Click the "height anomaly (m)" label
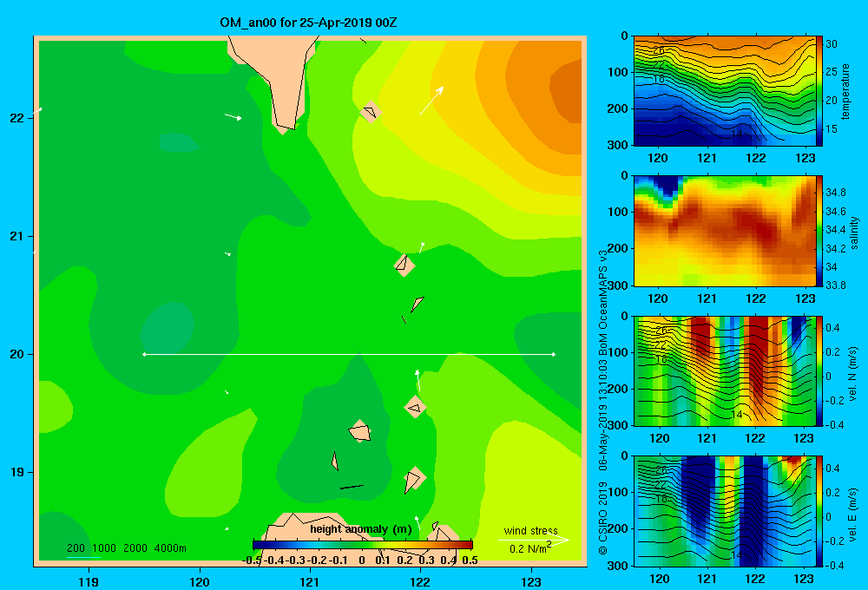868x590 pixels. tap(361, 529)
